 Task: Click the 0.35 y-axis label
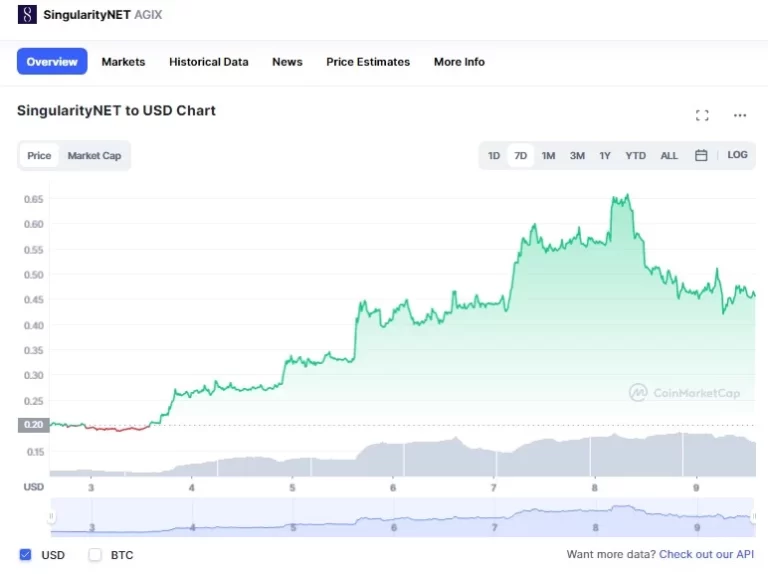click(34, 351)
